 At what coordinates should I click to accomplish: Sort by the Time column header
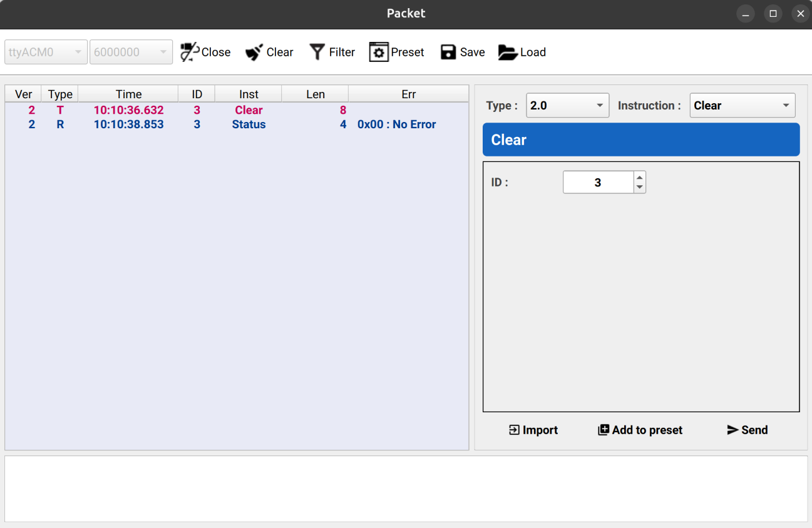pos(128,94)
